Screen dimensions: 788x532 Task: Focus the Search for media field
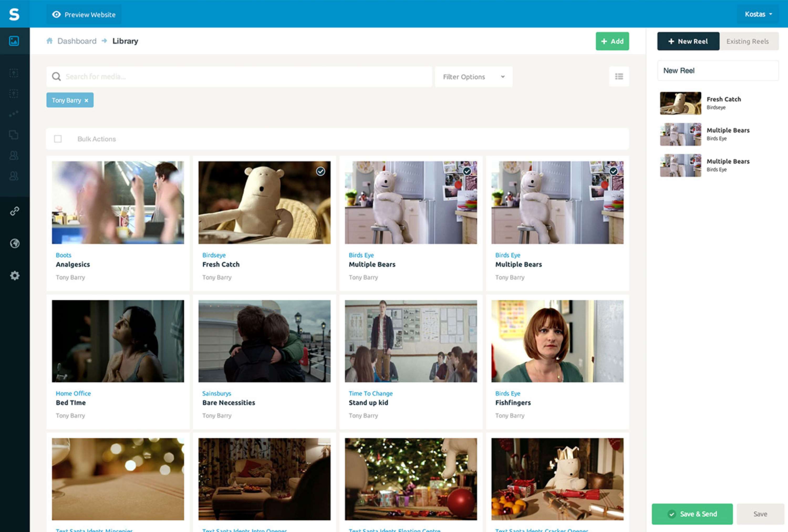point(239,77)
